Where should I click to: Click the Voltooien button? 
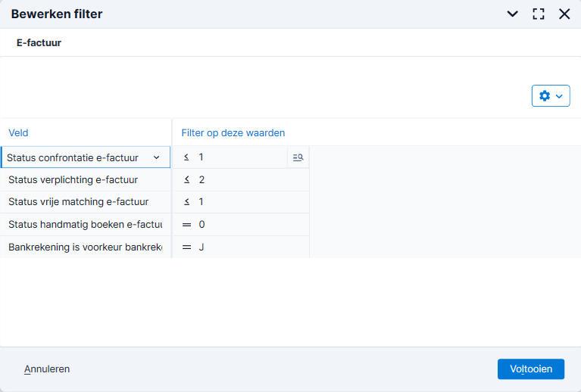[x=530, y=369]
